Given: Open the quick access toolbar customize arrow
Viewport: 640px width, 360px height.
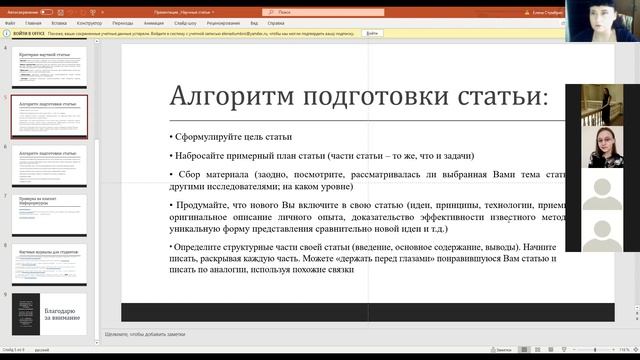Looking at the screenshot, I should point(102,12).
